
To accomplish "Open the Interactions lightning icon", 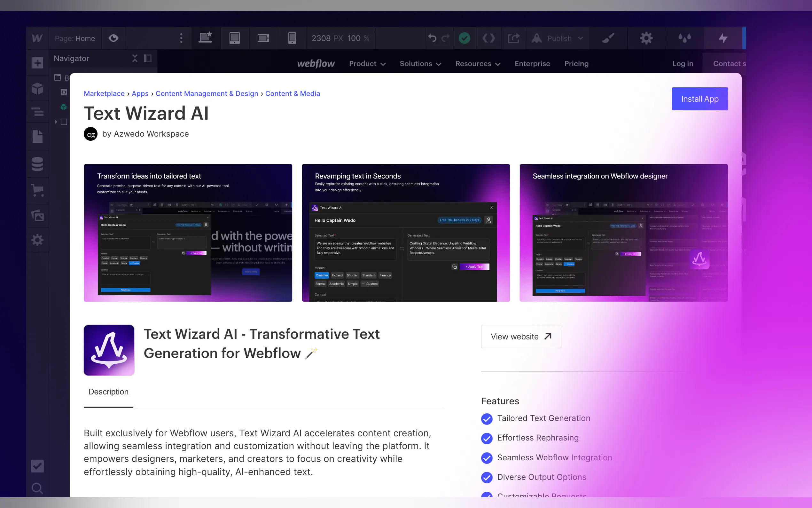I will pos(723,38).
